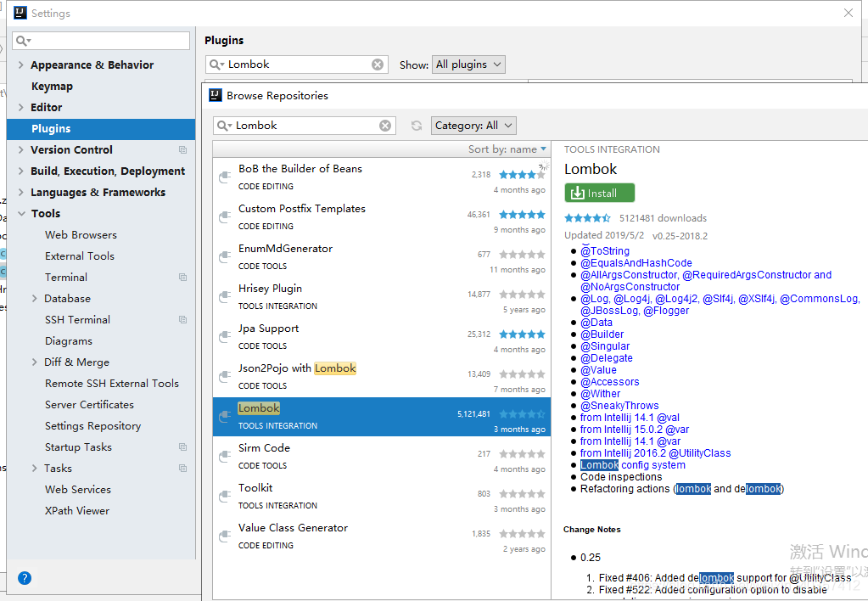The width and height of the screenshot is (868, 601).
Task: Click the project-level icon beside Tasks
Action: click(182, 468)
